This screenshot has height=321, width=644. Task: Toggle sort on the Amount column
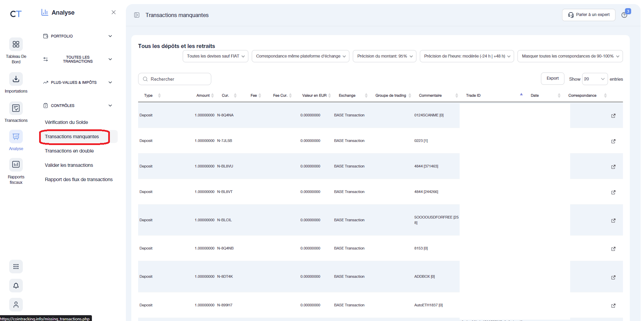[213, 95]
